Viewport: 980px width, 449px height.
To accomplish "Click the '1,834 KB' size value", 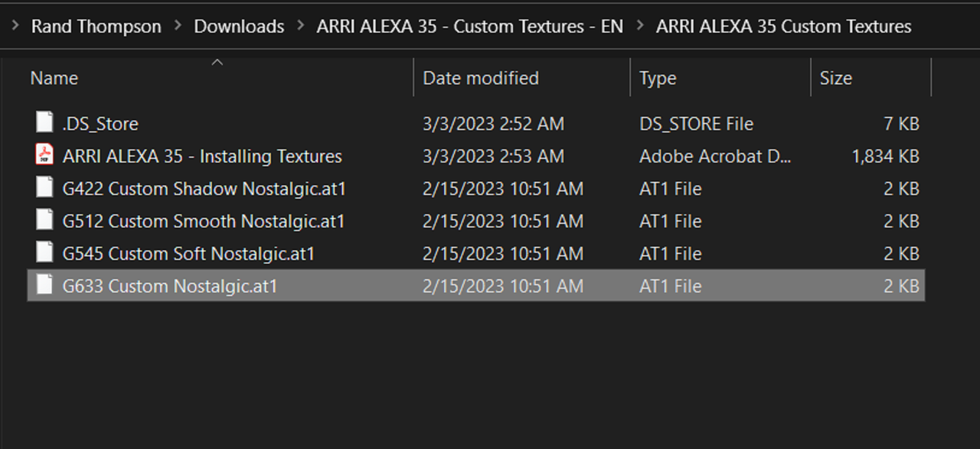I will pos(885,156).
